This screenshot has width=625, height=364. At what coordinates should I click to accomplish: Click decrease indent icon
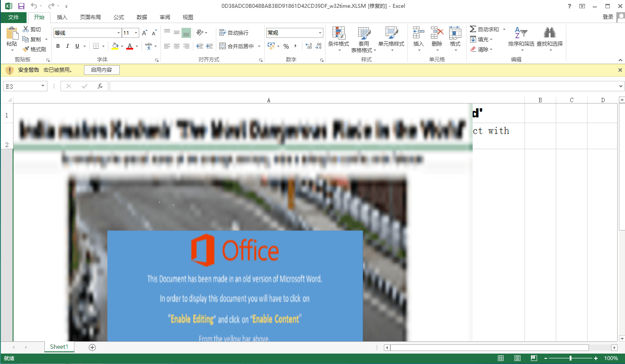pos(200,46)
